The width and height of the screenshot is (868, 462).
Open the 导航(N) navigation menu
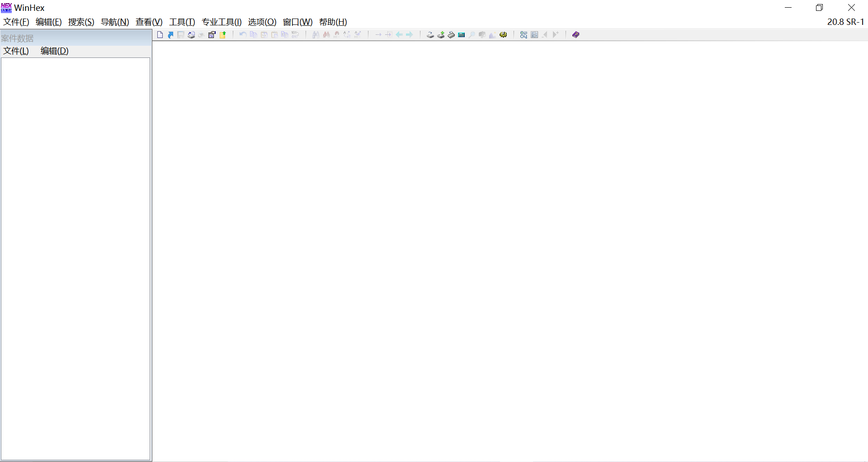(x=115, y=22)
